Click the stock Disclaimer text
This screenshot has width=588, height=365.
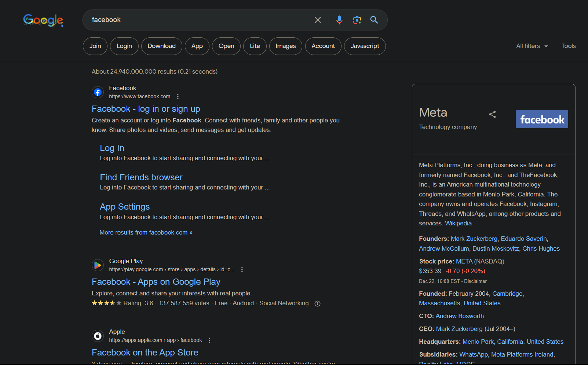tap(475, 281)
